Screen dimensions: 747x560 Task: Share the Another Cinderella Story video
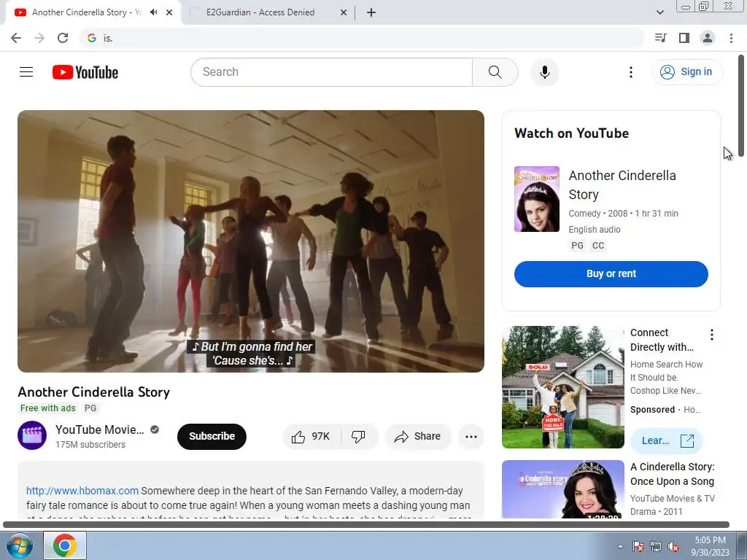click(x=418, y=436)
